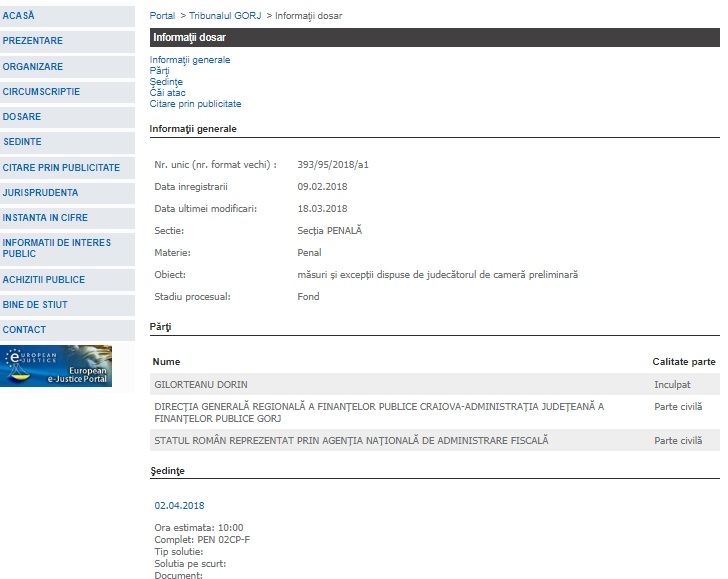Viewport: 728px width, 579px height.
Task: Jump to the Căi atac anchor link
Action: tap(167, 93)
